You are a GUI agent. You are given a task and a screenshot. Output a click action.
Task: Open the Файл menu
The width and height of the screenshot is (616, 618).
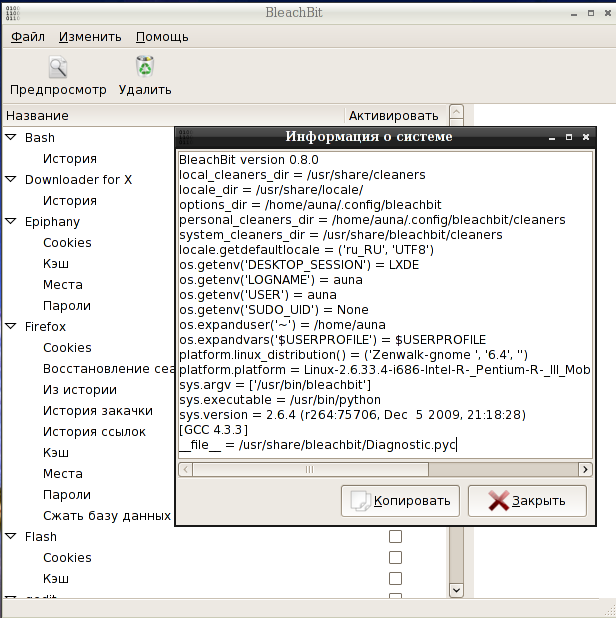click(x=28, y=37)
